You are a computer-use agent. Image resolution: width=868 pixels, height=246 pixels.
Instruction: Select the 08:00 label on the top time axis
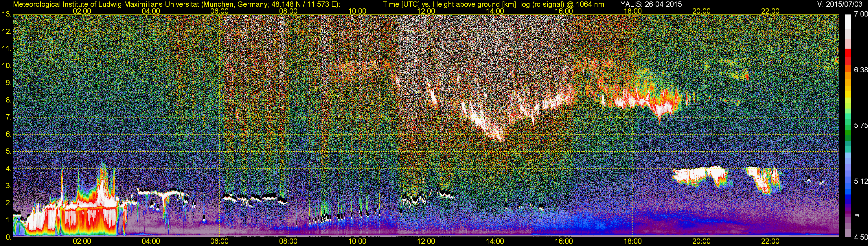coord(288,11)
